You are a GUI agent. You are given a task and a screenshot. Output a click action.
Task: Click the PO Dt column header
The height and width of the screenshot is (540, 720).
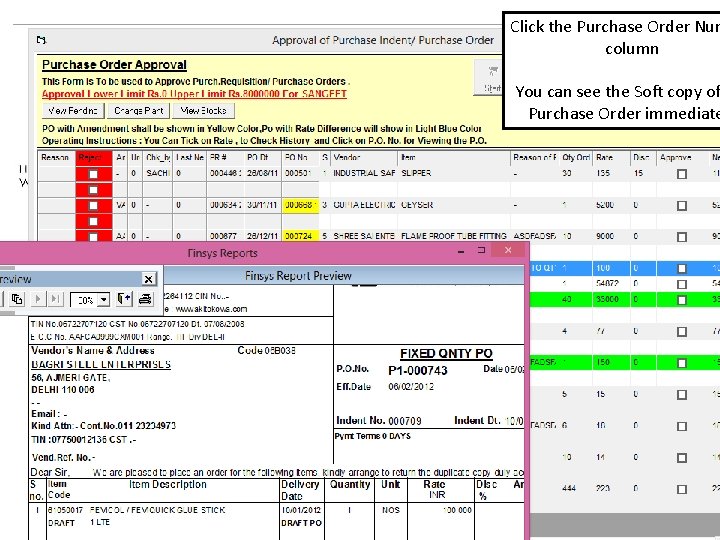pos(262,158)
